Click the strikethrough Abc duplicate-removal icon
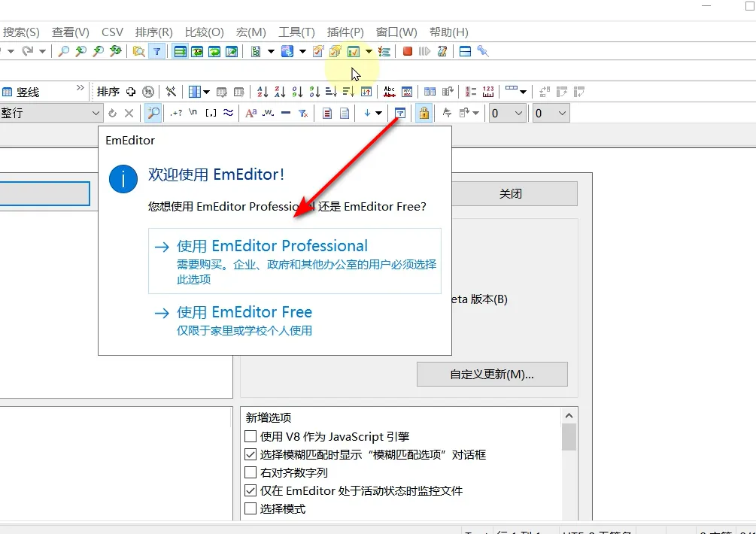Screen dimensions: 756x534 tap(389, 92)
